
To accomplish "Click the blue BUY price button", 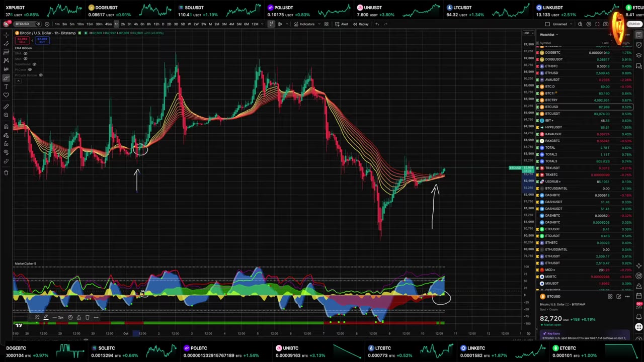I will pyautogui.click(x=42, y=40).
